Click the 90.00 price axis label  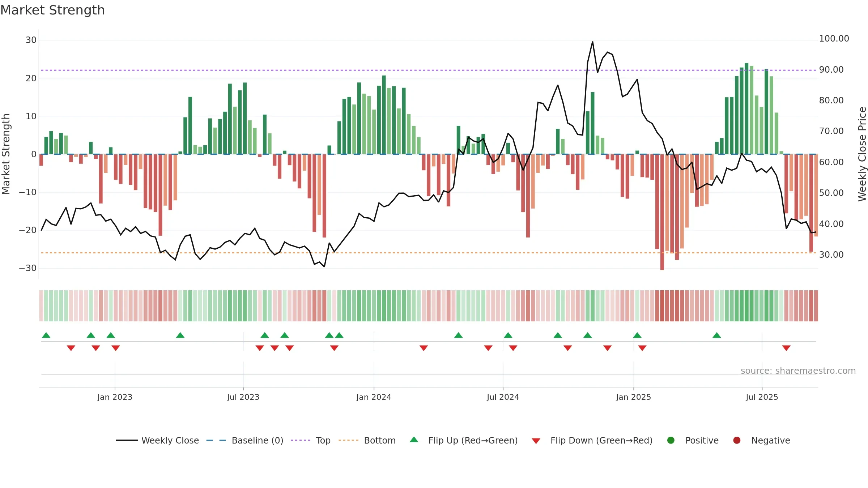831,70
